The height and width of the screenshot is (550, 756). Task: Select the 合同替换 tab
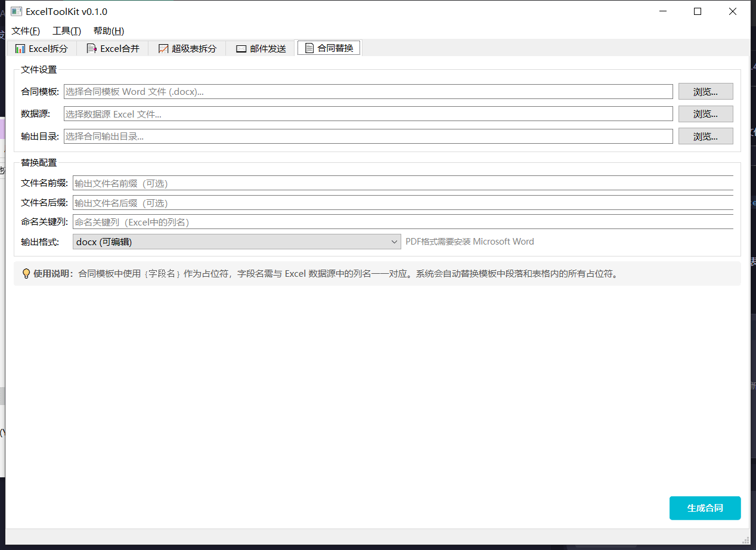coord(329,48)
